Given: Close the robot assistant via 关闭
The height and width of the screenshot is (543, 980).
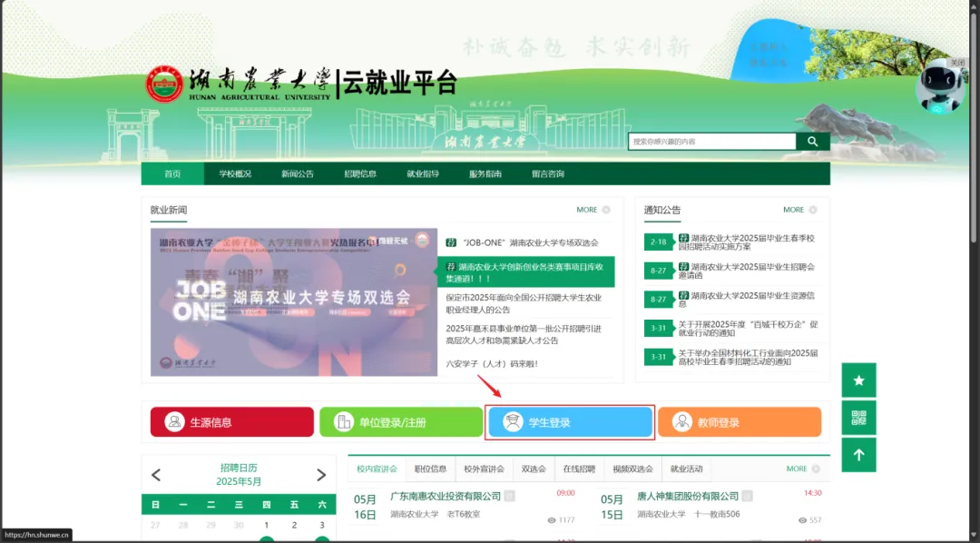Looking at the screenshot, I should coord(957,63).
